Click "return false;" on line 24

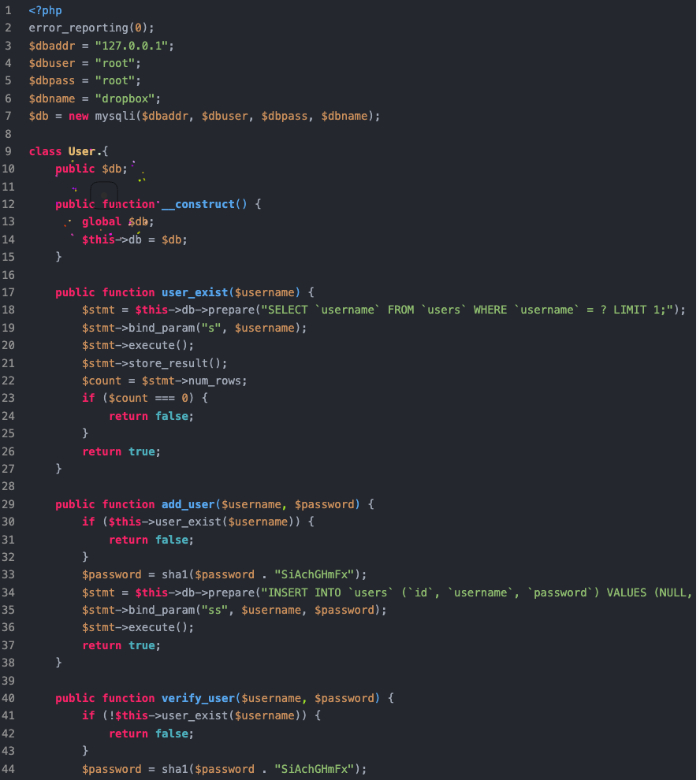point(151,416)
